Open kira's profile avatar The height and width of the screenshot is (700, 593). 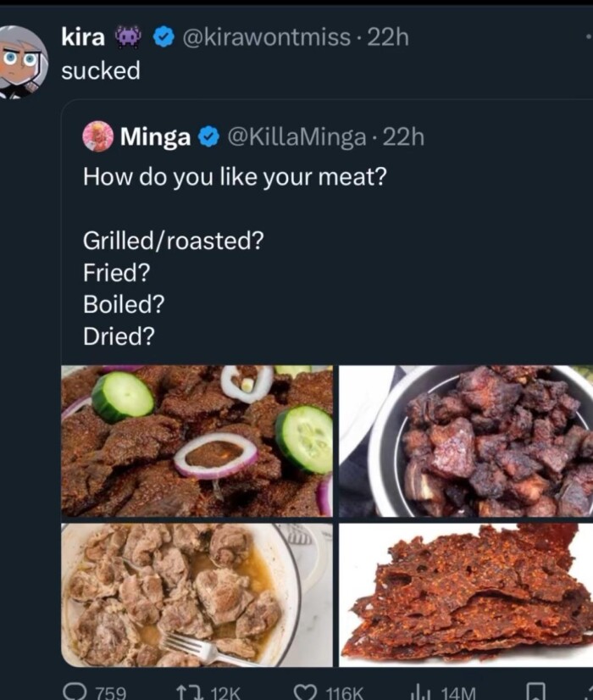coord(22,61)
